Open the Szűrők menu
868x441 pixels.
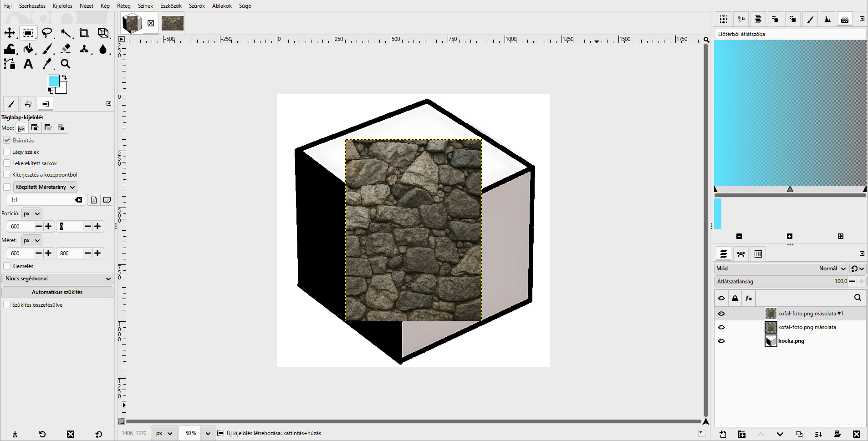point(197,6)
